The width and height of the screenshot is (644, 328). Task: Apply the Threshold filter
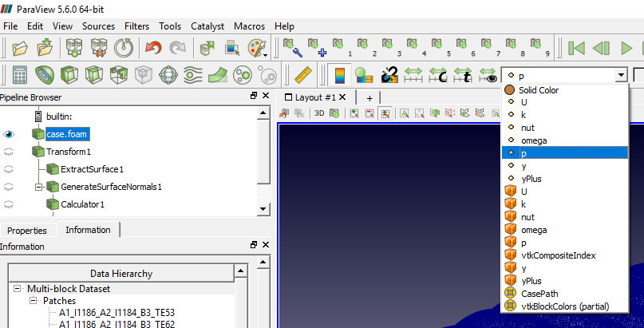coord(119,75)
